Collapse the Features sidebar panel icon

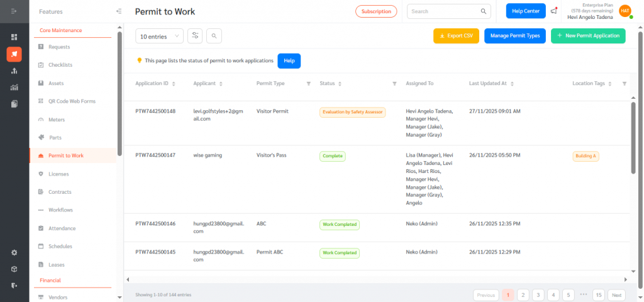tap(119, 11)
